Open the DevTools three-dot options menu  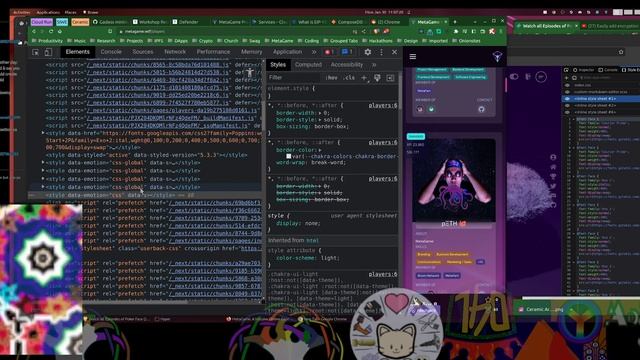point(381,52)
